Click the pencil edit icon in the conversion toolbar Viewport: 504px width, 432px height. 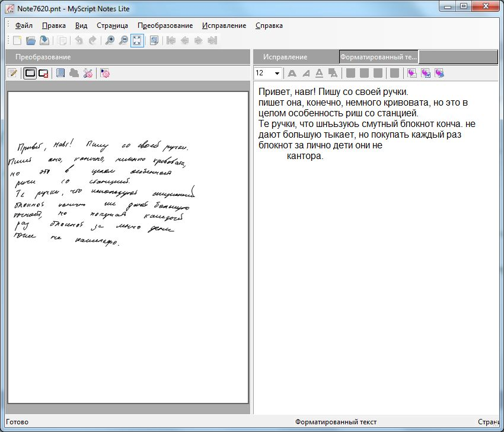[x=12, y=74]
